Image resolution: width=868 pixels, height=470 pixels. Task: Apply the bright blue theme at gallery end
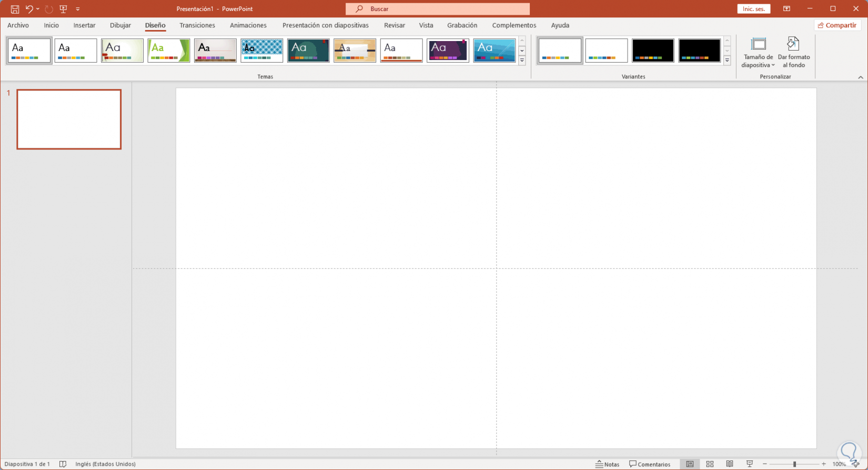[x=494, y=51]
